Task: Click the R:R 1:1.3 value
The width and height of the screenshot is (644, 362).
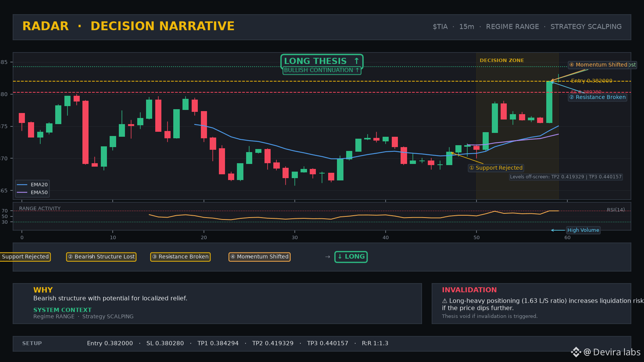Action: pos(375,344)
